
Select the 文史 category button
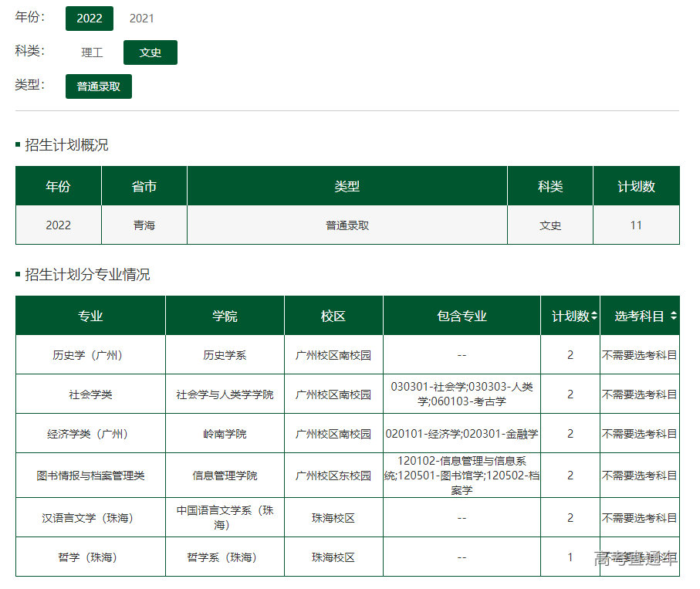tap(150, 52)
